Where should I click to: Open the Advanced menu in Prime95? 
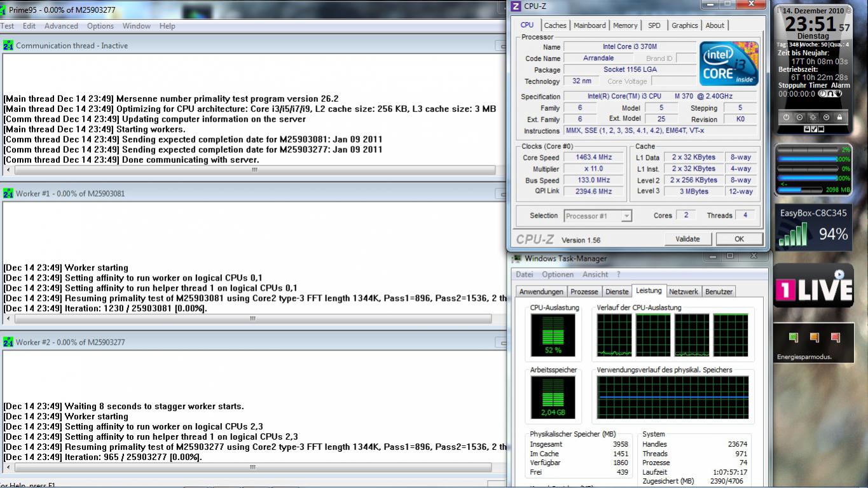click(61, 26)
